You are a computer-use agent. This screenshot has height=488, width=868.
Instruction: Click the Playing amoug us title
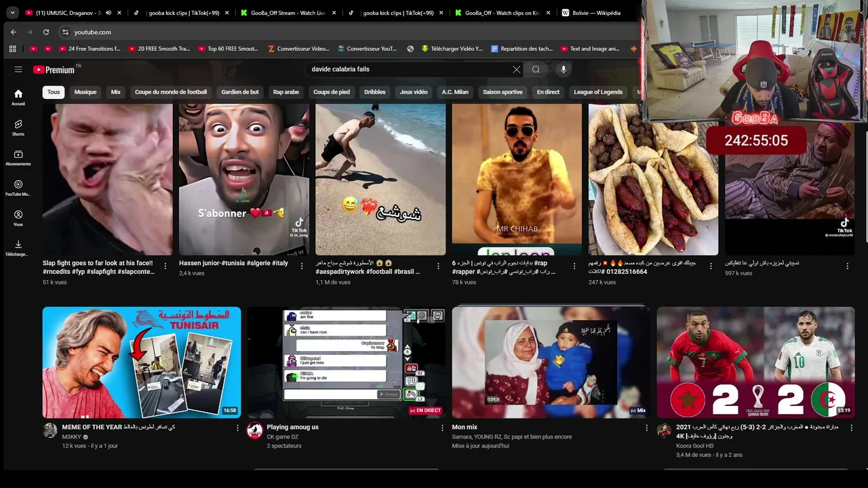click(292, 427)
